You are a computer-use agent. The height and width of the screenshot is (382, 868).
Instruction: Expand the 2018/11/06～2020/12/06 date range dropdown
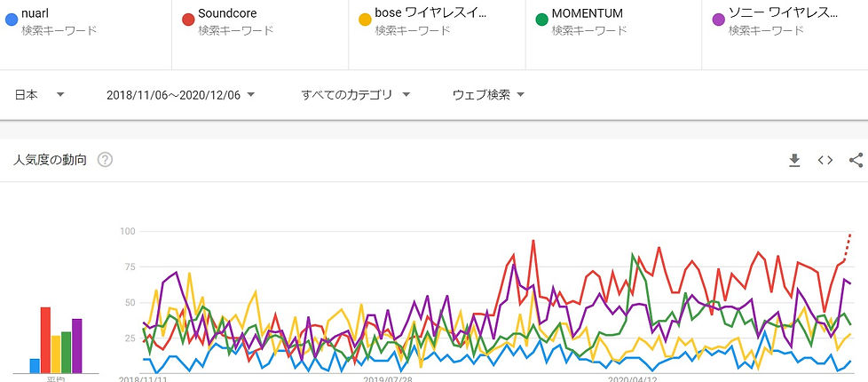tap(180, 94)
